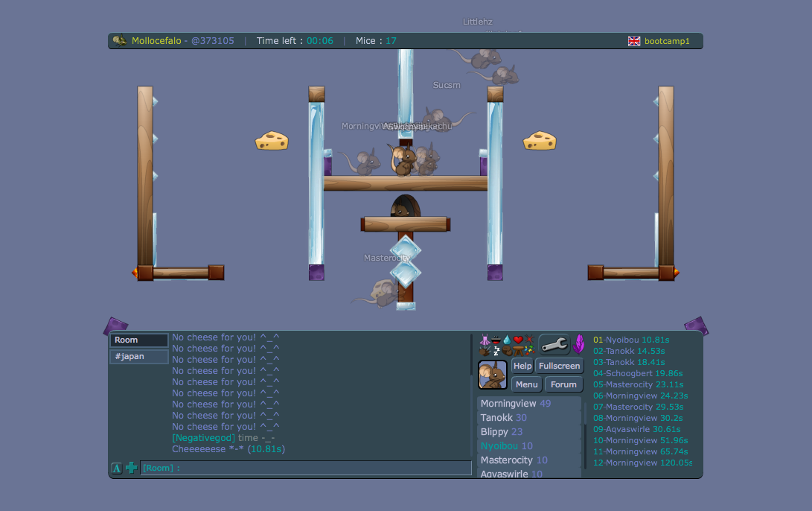The height and width of the screenshot is (511, 812).
Task: Toggle Fullscreen mode button
Action: 559,366
